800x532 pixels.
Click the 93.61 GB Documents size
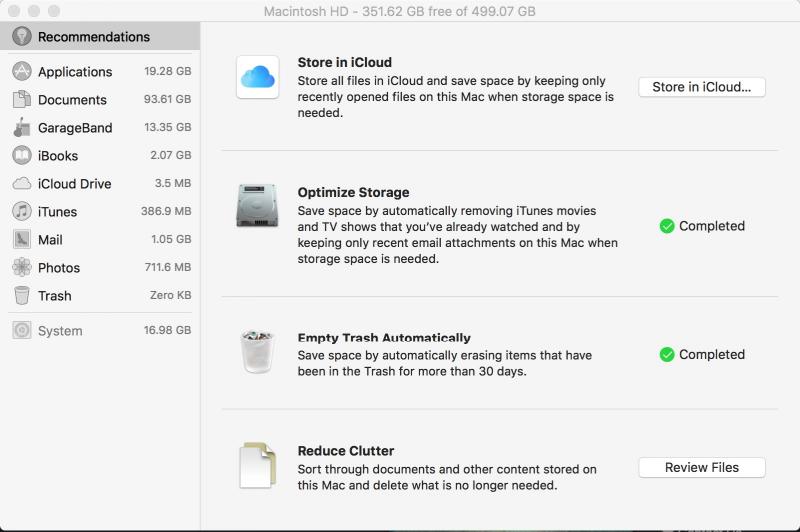[x=167, y=99]
